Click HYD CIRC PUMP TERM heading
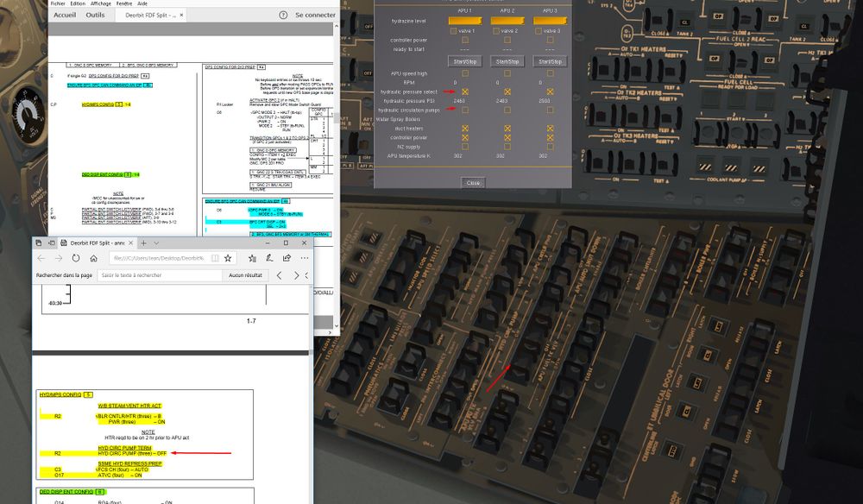Screen dimensions: 863x504 coord(124,448)
